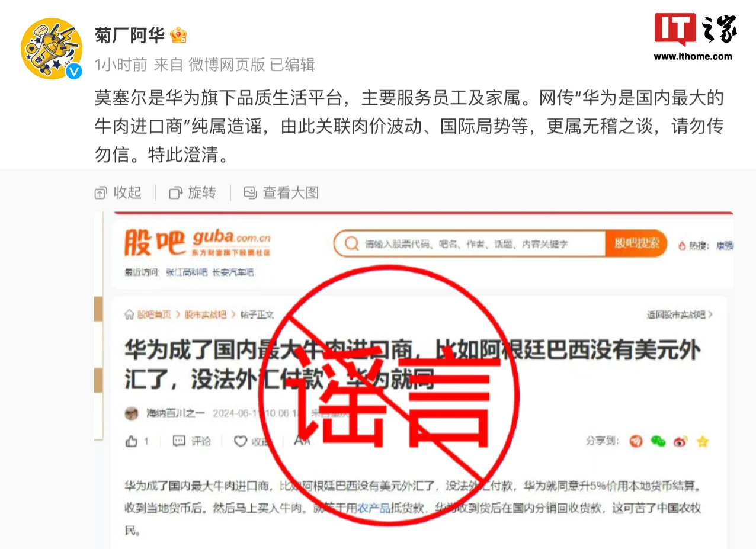The height and width of the screenshot is (549, 756).
Task: Click 返回股市实战吧 expander link
Action: pos(680,314)
